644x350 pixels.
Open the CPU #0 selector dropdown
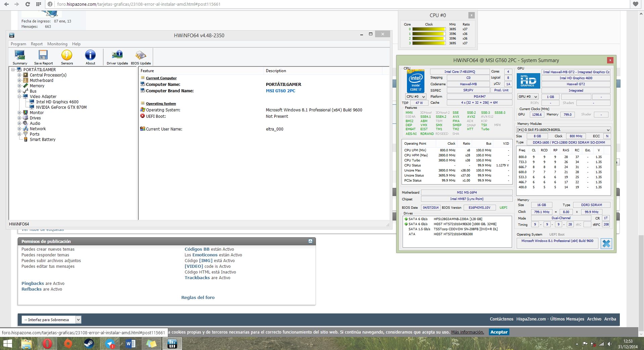pyautogui.click(x=416, y=97)
